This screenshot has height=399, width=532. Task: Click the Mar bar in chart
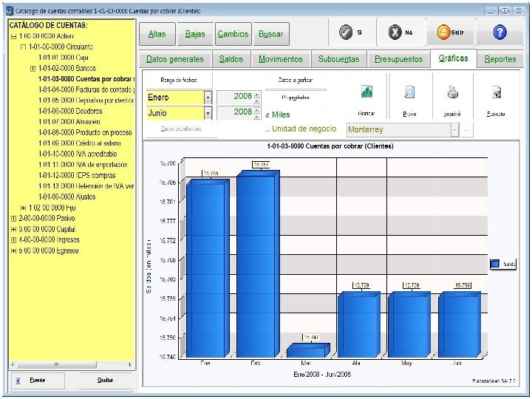tap(308, 351)
